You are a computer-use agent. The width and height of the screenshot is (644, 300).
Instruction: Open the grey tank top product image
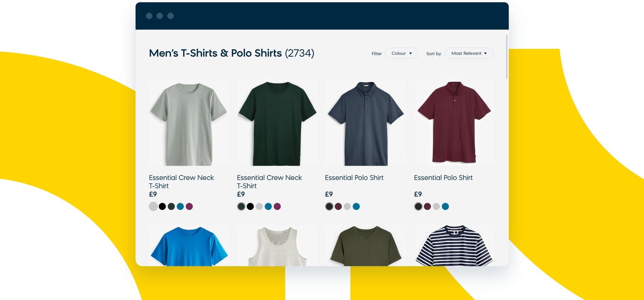[x=277, y=246]
